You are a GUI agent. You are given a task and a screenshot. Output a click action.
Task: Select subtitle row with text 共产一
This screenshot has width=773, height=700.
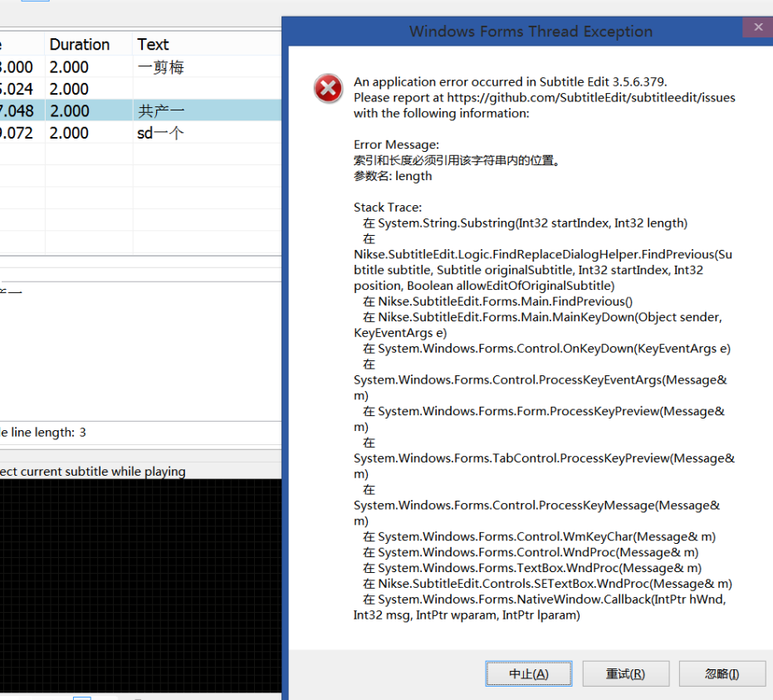[x=140, y=110]
